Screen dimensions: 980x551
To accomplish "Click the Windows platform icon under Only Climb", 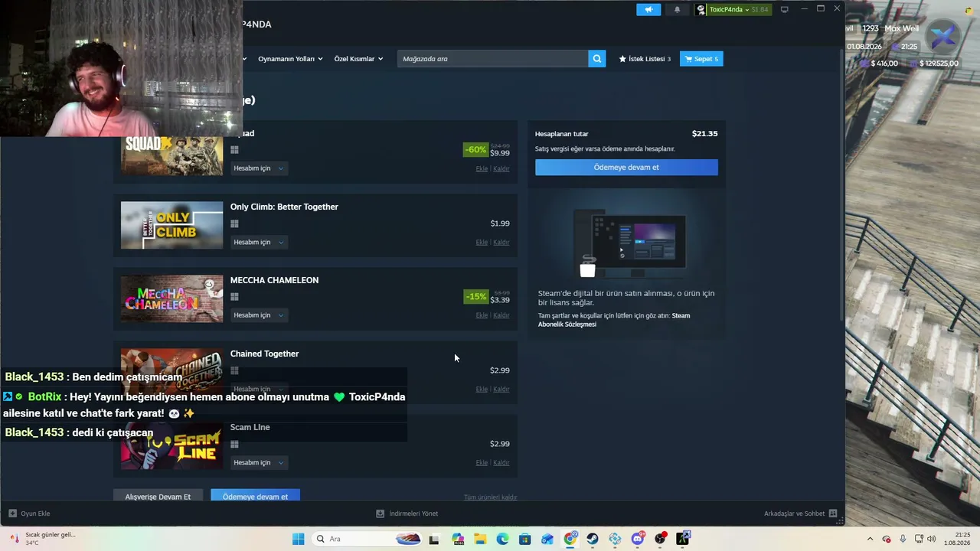I will point(234,223).
